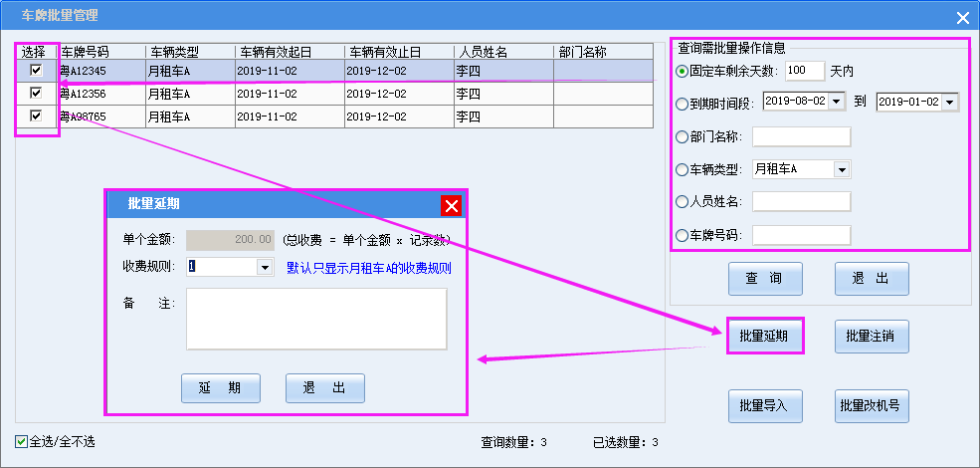Click the 部门名称 input field
This screenshot has height=468, width=980.
tap(802, 136)
